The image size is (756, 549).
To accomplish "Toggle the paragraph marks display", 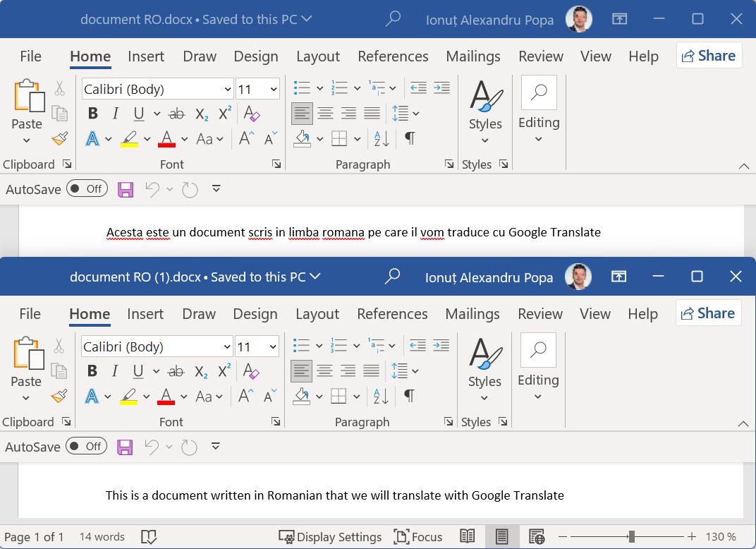I will click(x=409, y=139).
